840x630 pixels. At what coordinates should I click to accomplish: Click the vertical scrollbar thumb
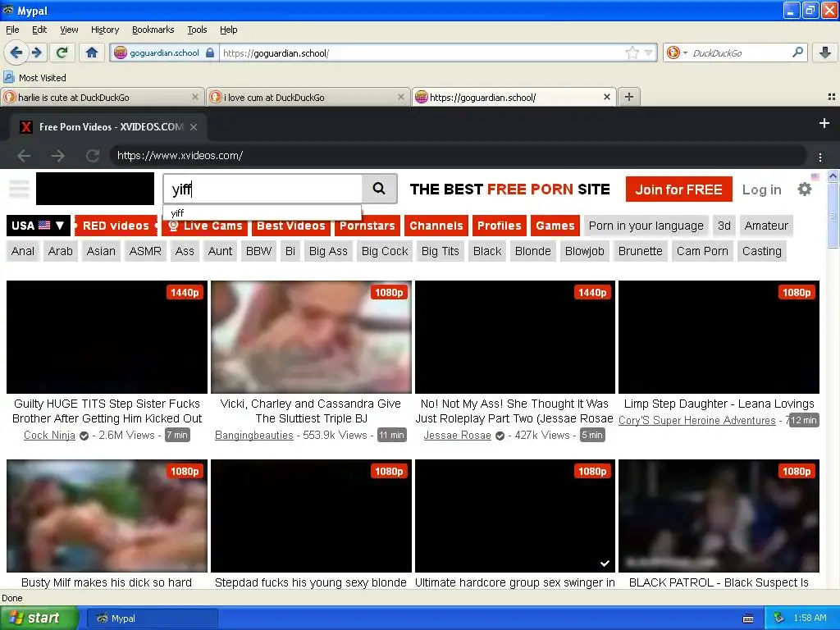pyautogui.click(x=833, y=216)
